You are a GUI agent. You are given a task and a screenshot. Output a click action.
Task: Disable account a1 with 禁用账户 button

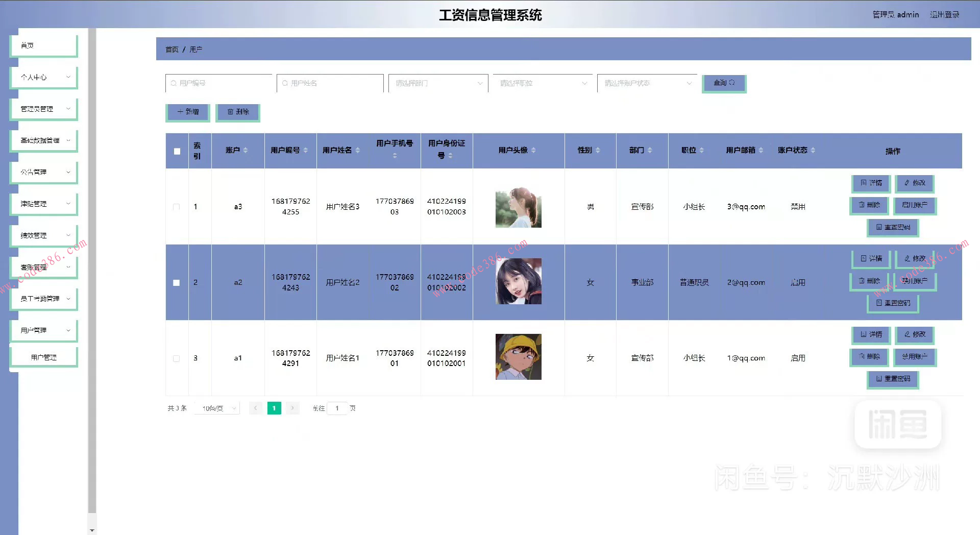(915, 356)
